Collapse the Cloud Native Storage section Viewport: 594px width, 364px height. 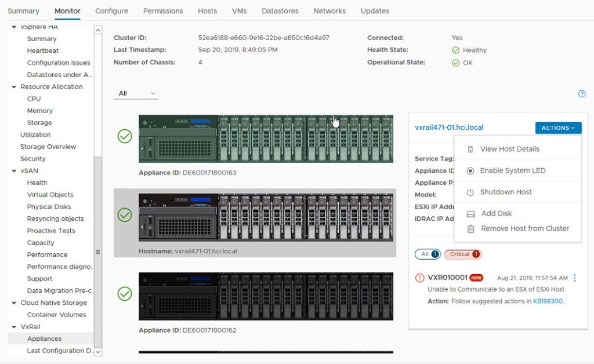14,303
